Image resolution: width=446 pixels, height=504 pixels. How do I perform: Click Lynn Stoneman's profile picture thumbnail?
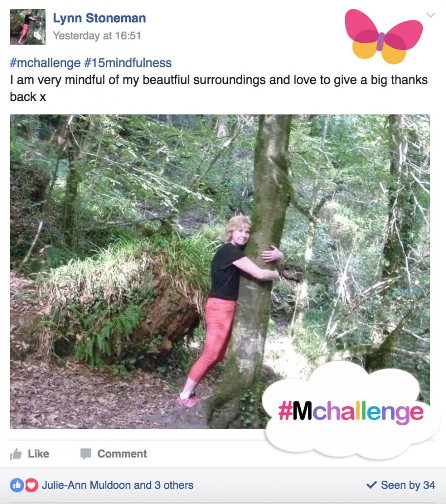(x=28, y=27)
